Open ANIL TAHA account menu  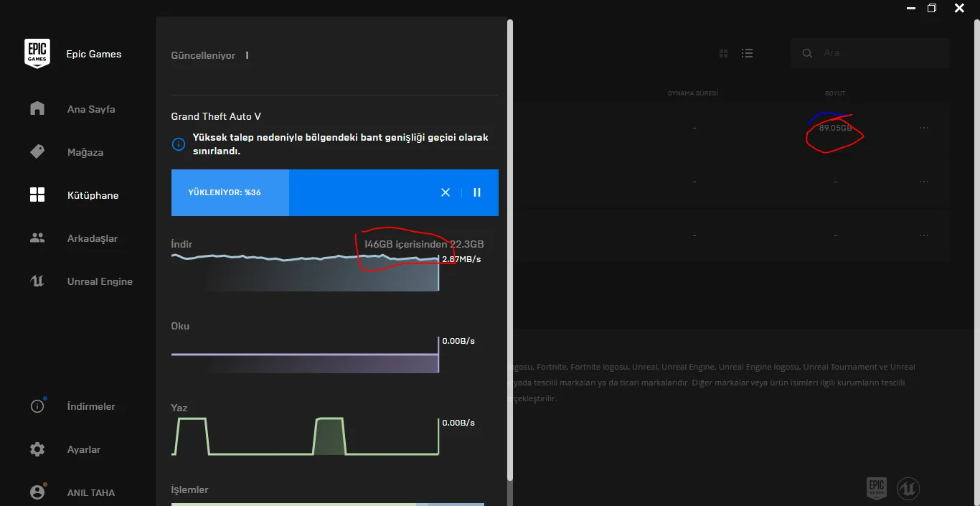tap(91, 493)
